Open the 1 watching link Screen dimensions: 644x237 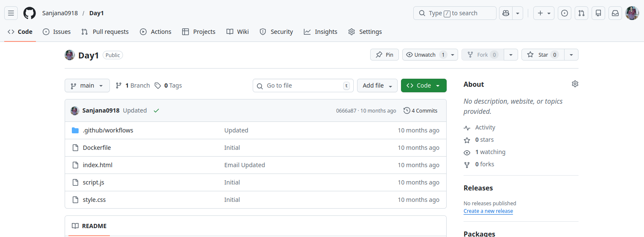pos(484,152)
